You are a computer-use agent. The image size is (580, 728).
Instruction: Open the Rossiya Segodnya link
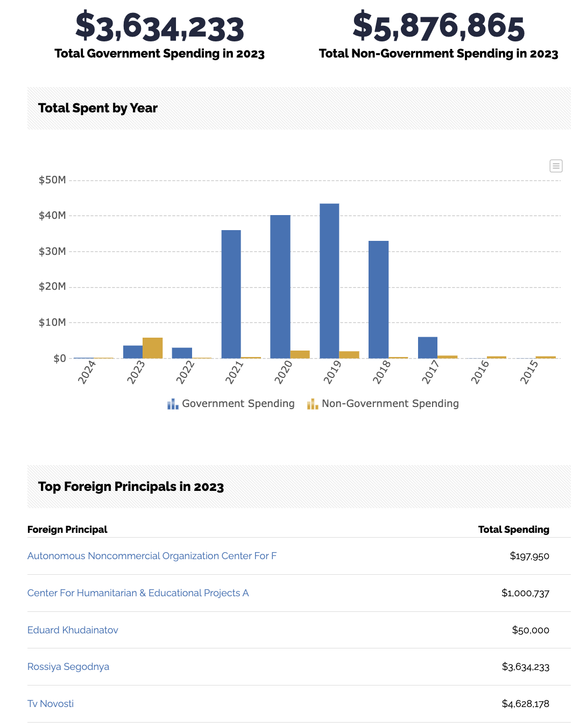pos(68,667)
